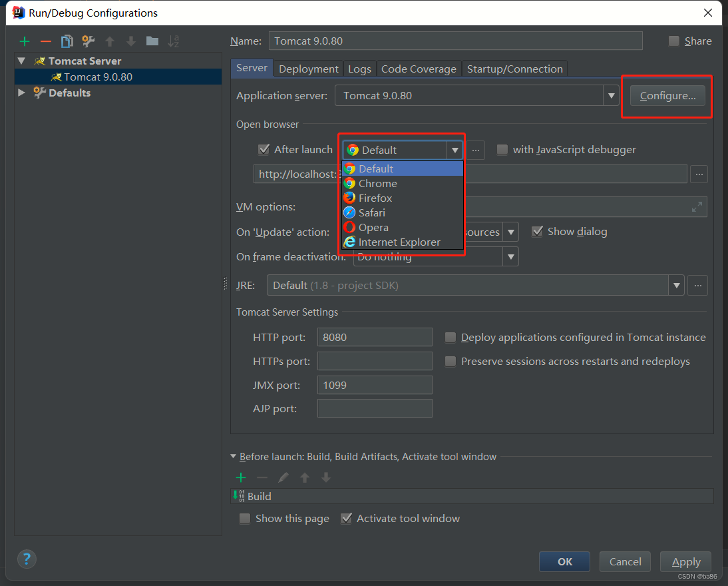The height and width of the screenshot is (586, 728).
Task: Confirm with the OK button
Action: (564, 561)
